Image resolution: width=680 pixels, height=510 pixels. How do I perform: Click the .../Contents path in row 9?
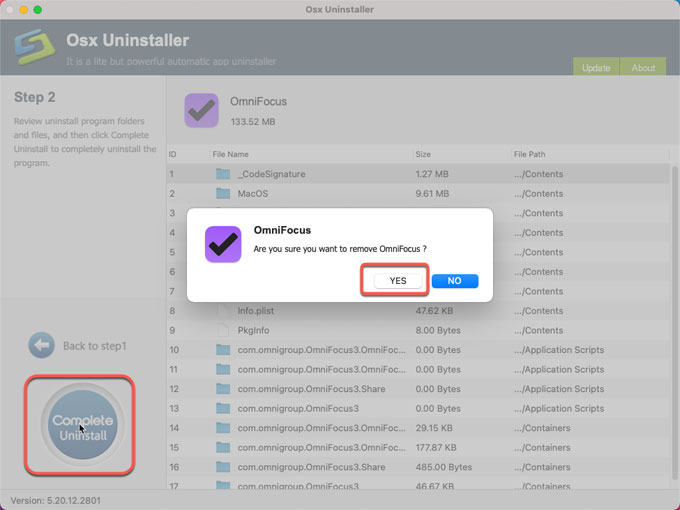[x=539, y=330]
